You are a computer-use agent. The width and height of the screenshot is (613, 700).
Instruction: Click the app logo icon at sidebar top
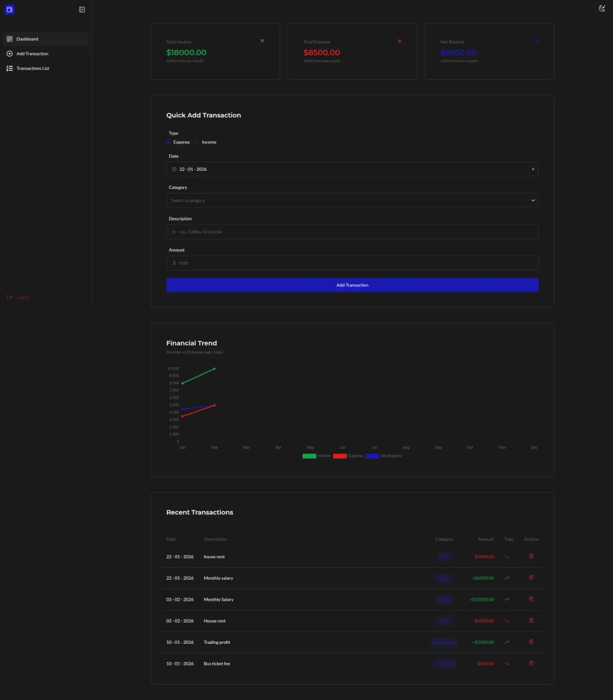[x=9, y=9]
